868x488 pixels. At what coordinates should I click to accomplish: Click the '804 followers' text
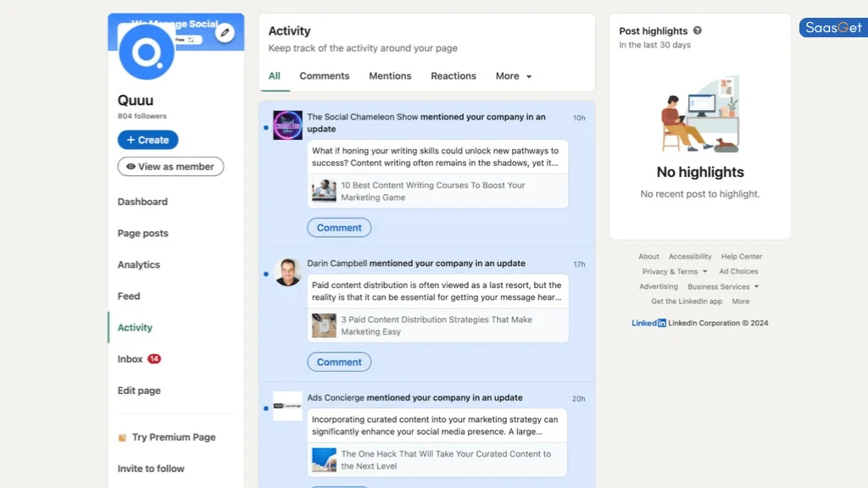[142, 116]
